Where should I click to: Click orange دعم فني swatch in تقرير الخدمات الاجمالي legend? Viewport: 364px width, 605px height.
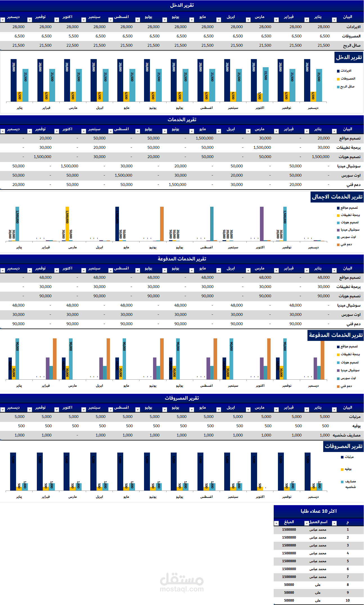pos(338,245)
